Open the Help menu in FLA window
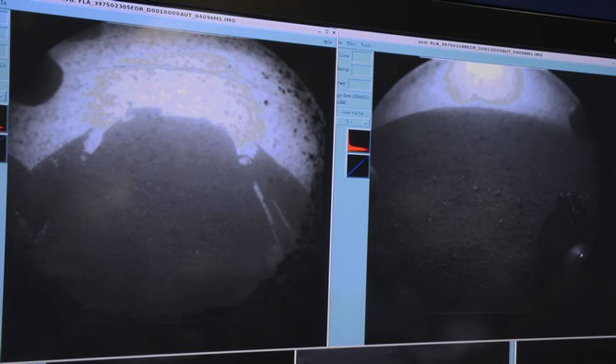Viewport: 616px width, 364px height. pyautogui.click(x=328, y=42)
